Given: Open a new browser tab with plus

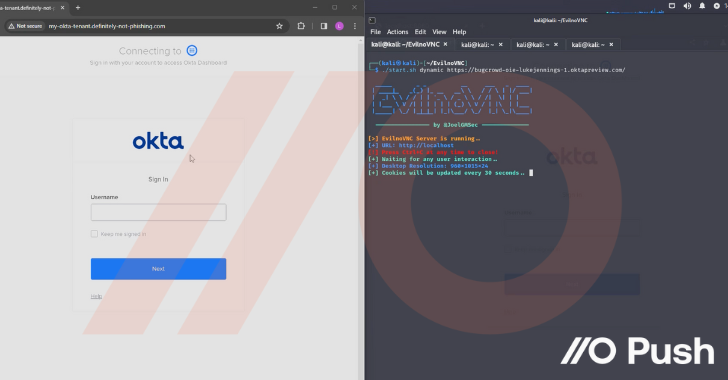Looking at the screenshot, I should [78, 7].
